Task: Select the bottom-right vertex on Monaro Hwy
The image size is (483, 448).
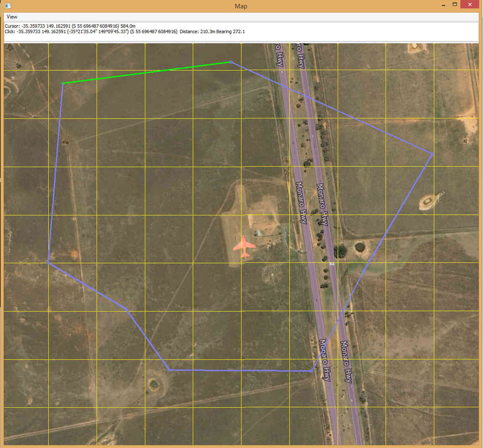Action: [x=312, y=371]
